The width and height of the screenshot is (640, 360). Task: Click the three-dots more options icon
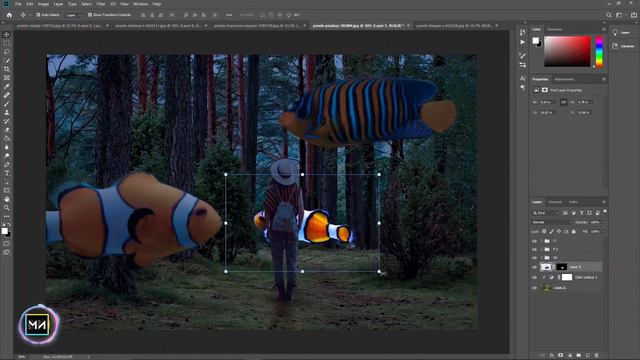coord(229,15)
